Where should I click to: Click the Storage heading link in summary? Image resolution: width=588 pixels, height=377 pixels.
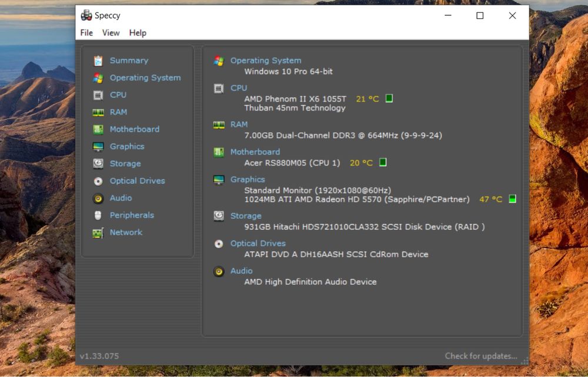(x=246, y=216)
